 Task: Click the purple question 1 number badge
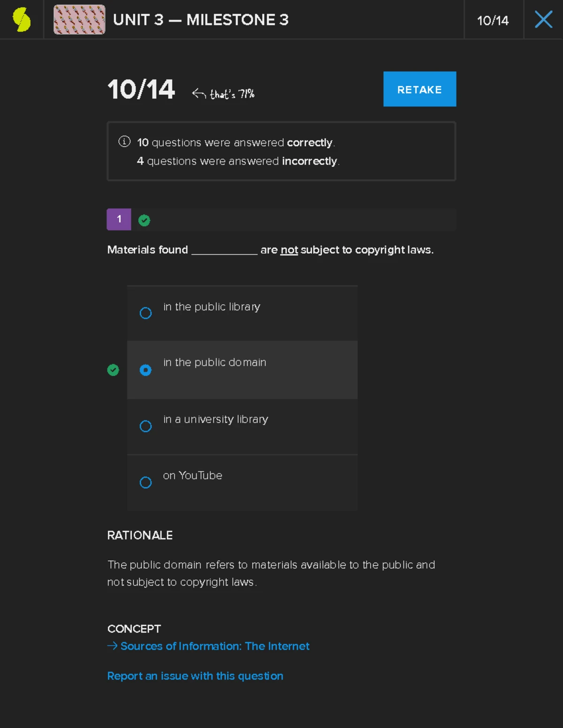point(119,219)
